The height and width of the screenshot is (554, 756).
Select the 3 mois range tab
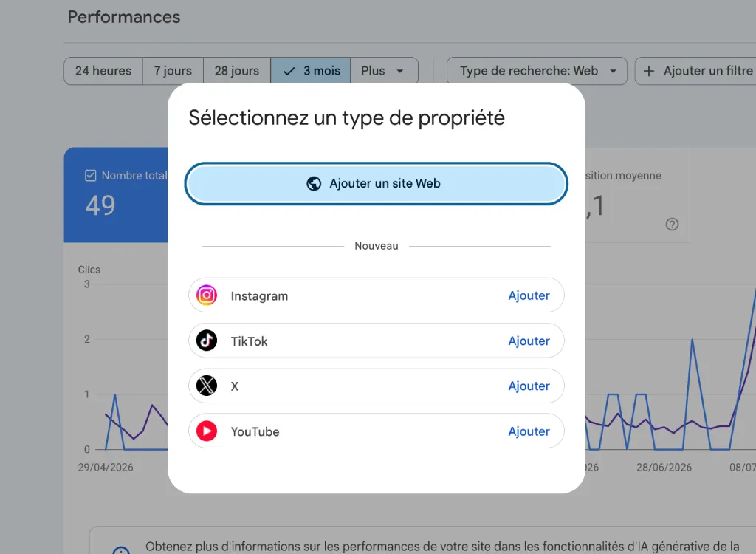tap(311, 71)
